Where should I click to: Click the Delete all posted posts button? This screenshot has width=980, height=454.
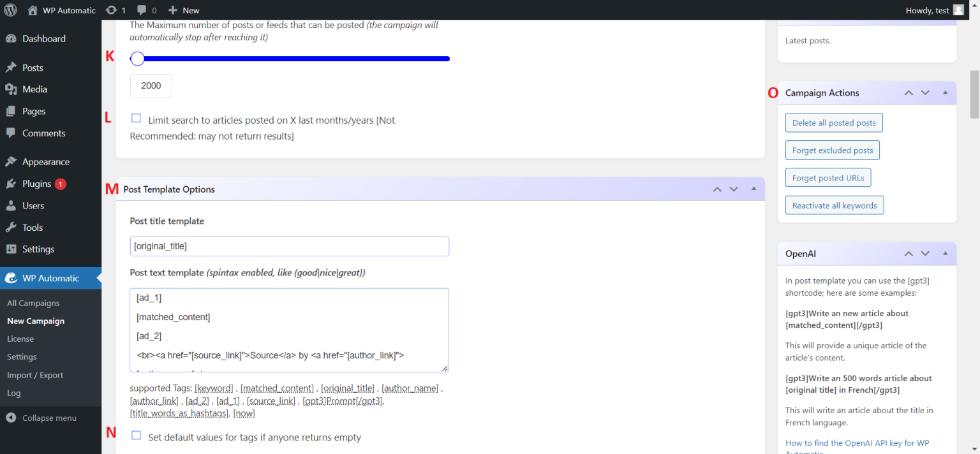click(833, 122)
